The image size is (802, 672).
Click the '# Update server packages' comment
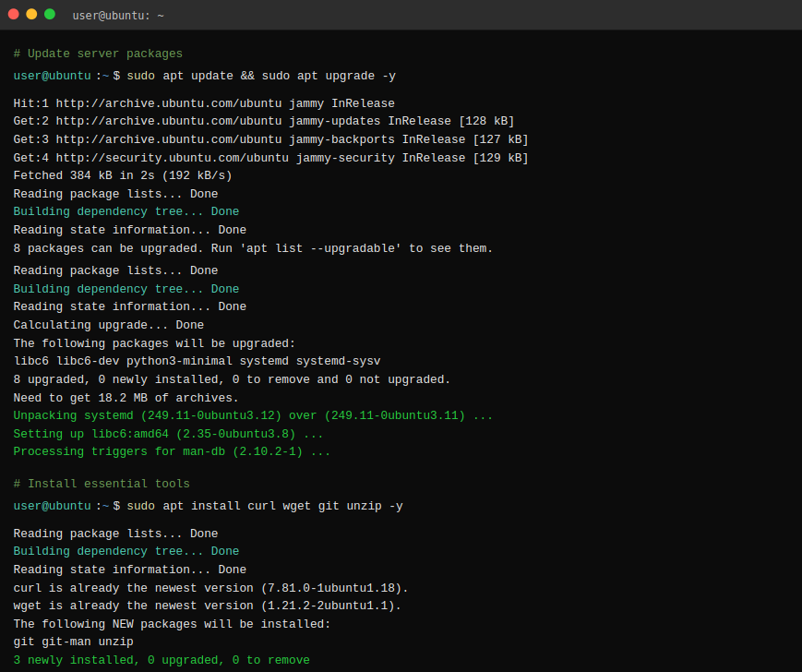click(98, 54)
